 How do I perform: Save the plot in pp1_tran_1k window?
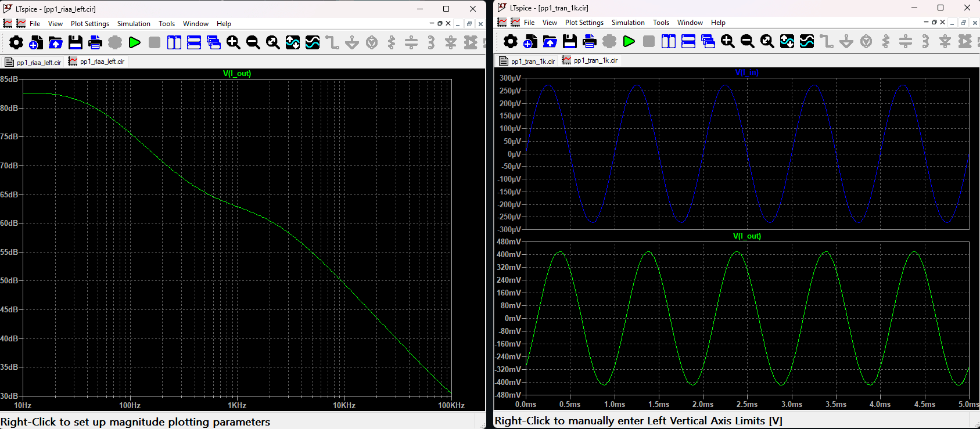point(570,41)
